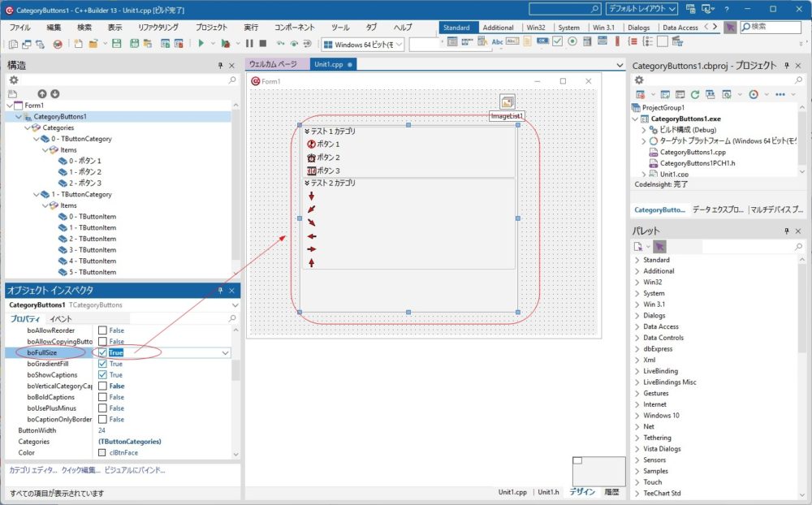Pick the radio button component in palette toolbar

pyautogui.click(x=573, y=41)
